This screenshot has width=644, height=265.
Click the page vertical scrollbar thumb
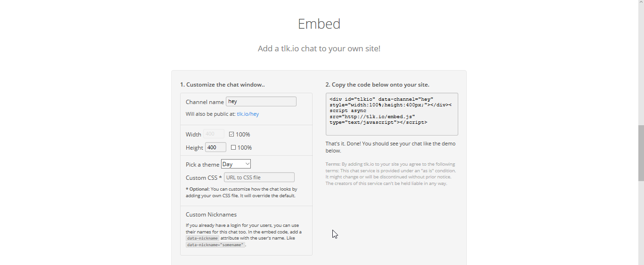click(x=641, y=153)
